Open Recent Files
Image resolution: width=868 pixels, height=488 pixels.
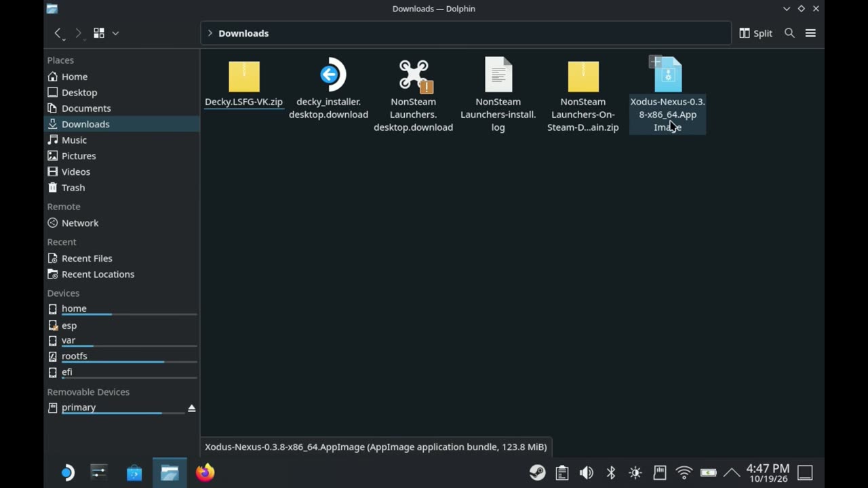[x=122, y=258]
